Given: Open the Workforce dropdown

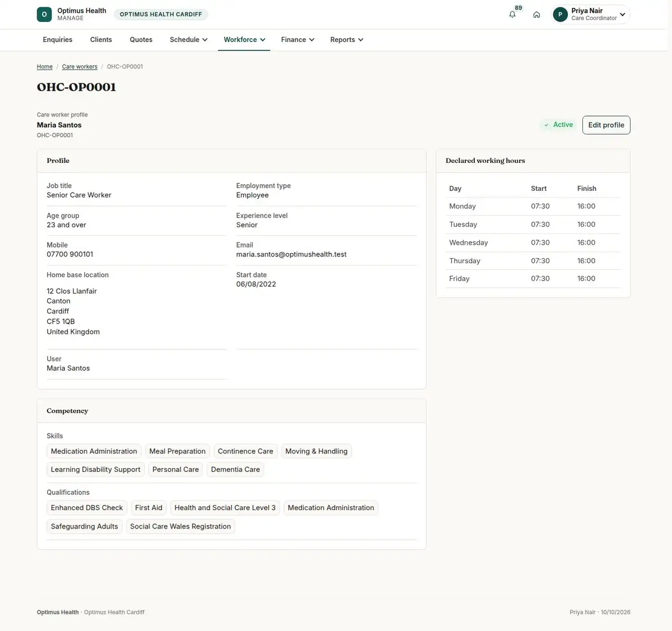Looking at the screenshot, I should 244,40.
